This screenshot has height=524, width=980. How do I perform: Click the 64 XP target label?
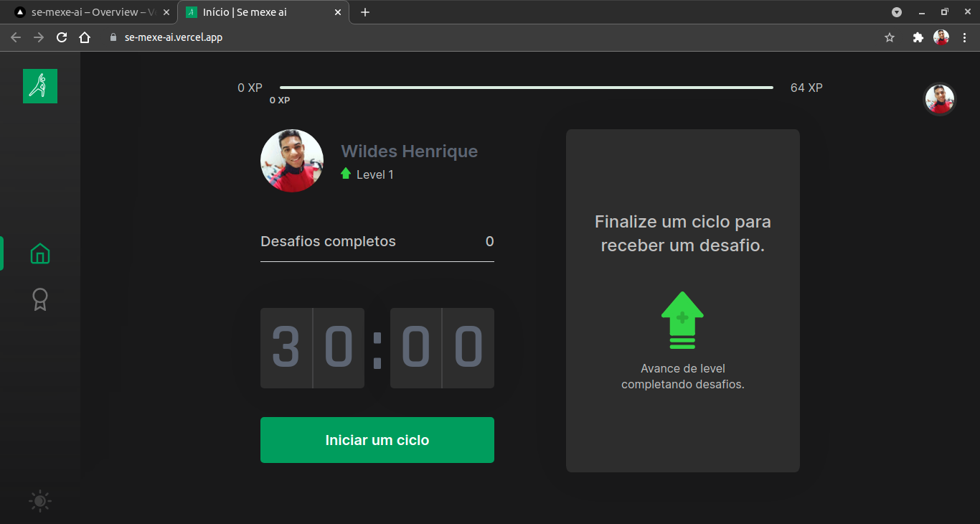click(806, 88)
